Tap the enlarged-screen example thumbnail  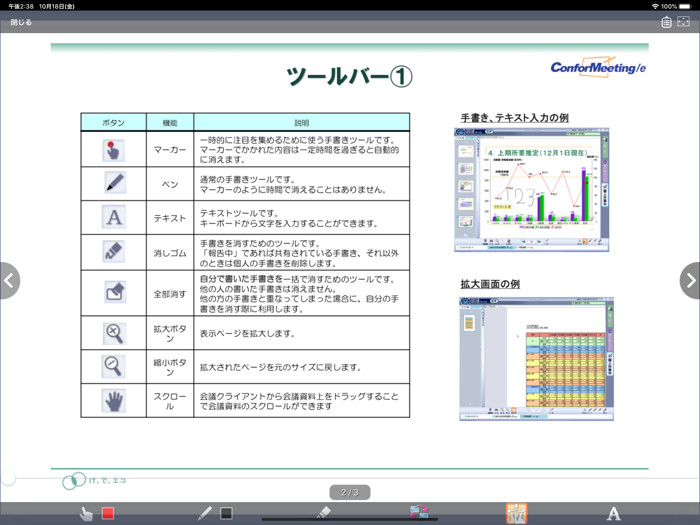(x=537, y=359)
